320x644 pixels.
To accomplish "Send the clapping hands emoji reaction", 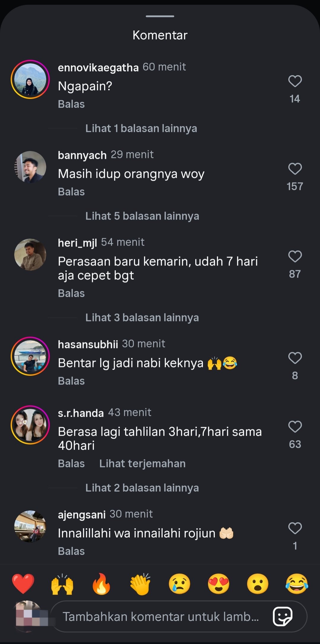I will tap(140, 584).
